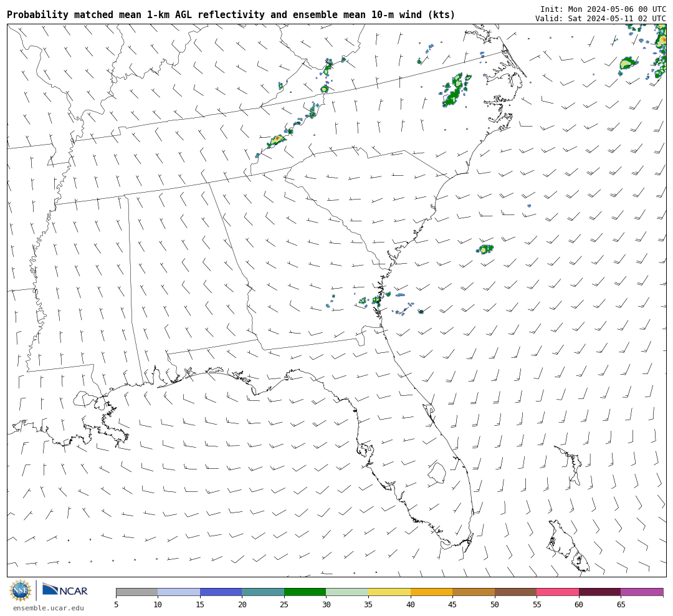Screen dimensions: 673x616
Task: Click the orange 40-45 colorbar swatch
Action: (431, 592)
